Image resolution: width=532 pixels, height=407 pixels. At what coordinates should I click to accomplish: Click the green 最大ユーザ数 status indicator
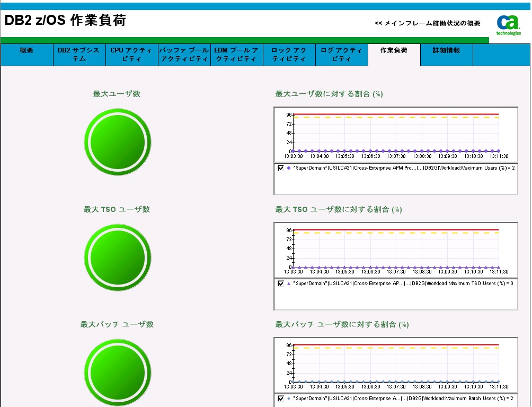coord(117,141)
